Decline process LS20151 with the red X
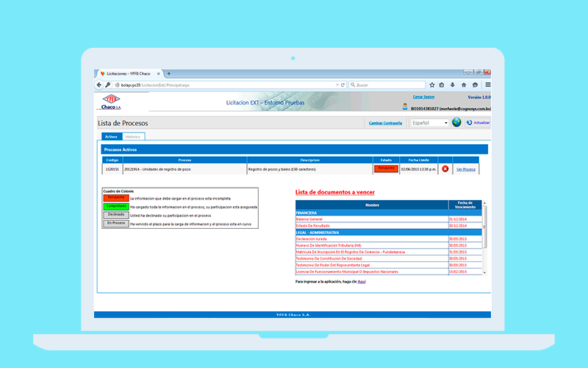This screenshot has width=588, height=368. click(445, 169)
